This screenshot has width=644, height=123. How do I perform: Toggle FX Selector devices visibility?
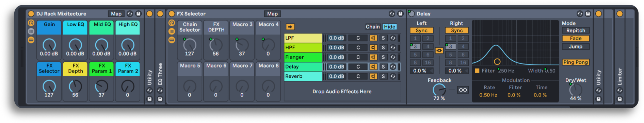pos(172,40)
